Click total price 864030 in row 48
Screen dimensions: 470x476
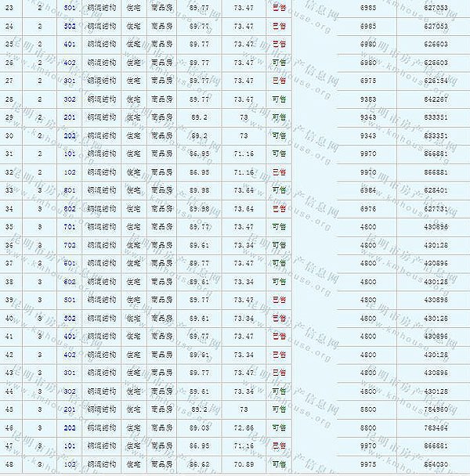click(x=436, y=464)
